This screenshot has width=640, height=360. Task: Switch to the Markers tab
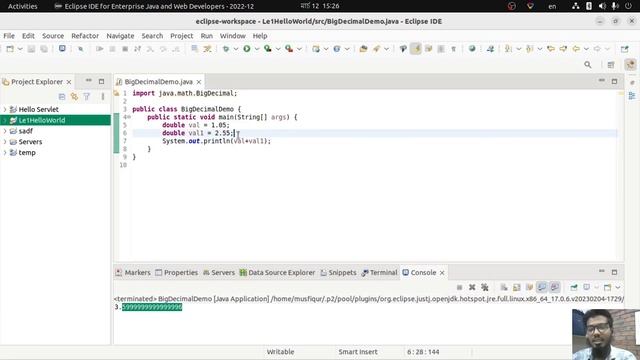pos(133,273)
